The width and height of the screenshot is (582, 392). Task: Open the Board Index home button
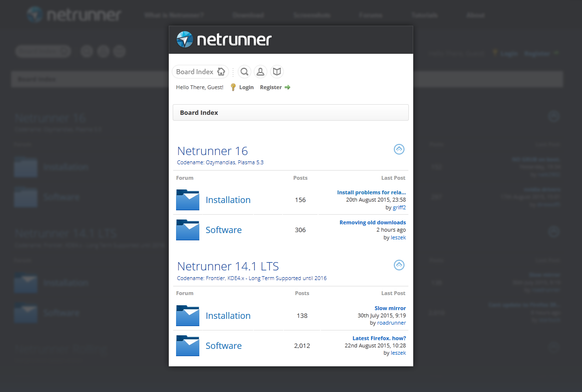point(200,72)
